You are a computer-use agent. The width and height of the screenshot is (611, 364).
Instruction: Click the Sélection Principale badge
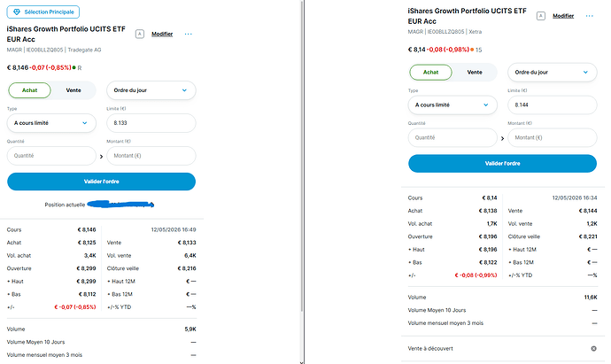click(43, 12)
